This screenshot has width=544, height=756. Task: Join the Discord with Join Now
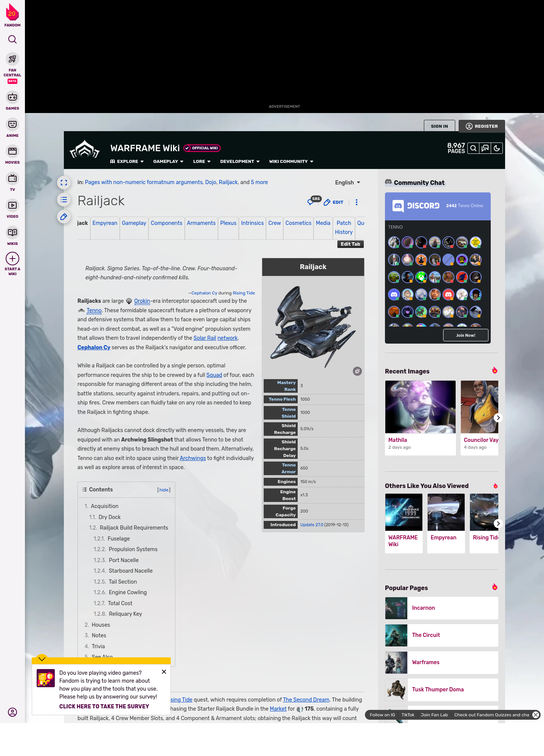[466, 335]
